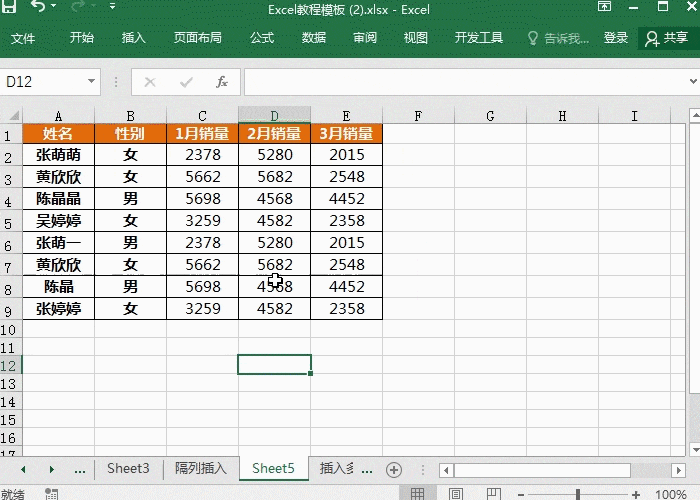The image size is (700, 500).
Task: Click the Ribbon Display Options icon
Action: 604,6
